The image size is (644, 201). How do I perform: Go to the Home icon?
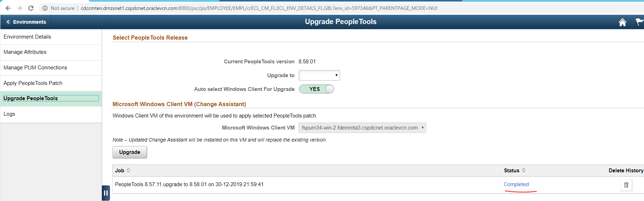tap(622, 22)
